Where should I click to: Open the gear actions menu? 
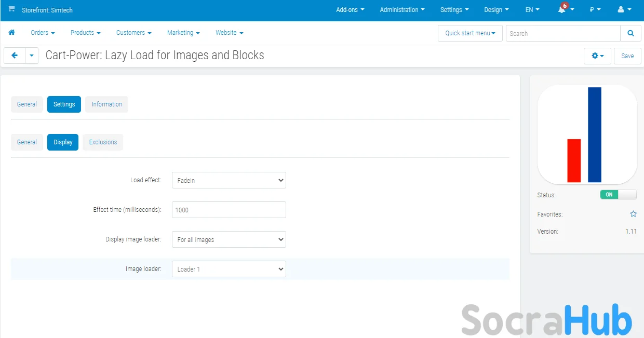pyautogui.click(x=597, y=56)
